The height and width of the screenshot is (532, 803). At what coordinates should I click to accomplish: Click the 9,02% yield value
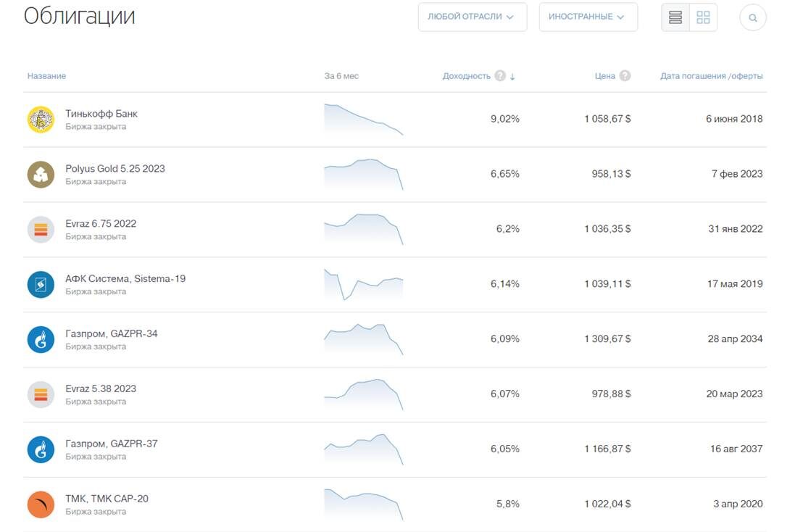[505, 119]
